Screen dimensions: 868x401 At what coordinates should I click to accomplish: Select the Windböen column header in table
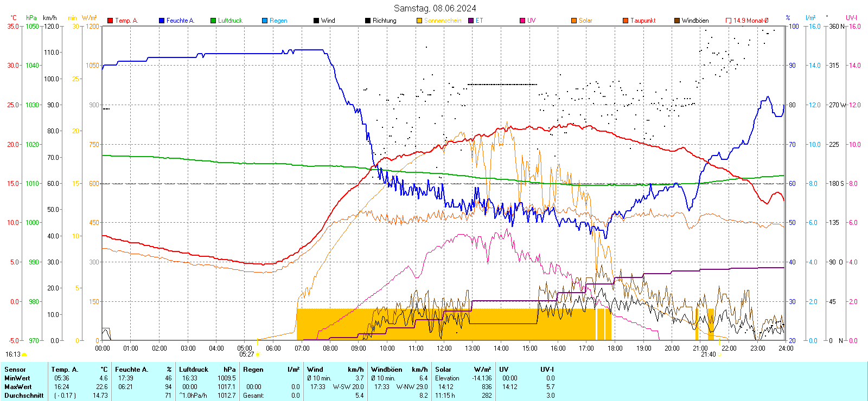point(387,370)
